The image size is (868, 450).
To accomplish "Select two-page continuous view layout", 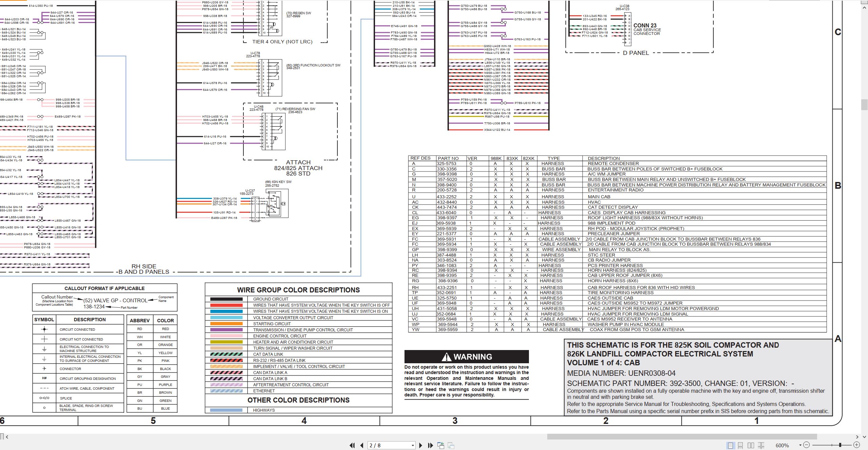I will pos(761,445).
